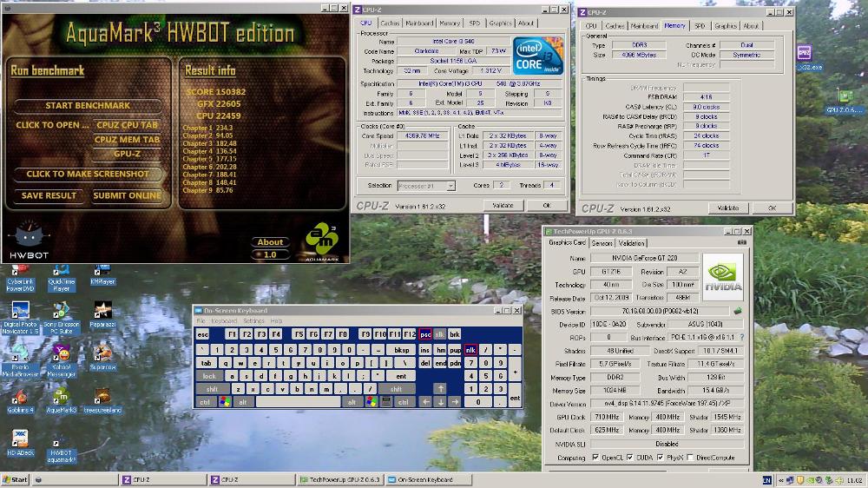The height and width of the screenshot is (488, 868).
Task: Click the EN language indicator in taskbar
Action: (x=767, y=480)
